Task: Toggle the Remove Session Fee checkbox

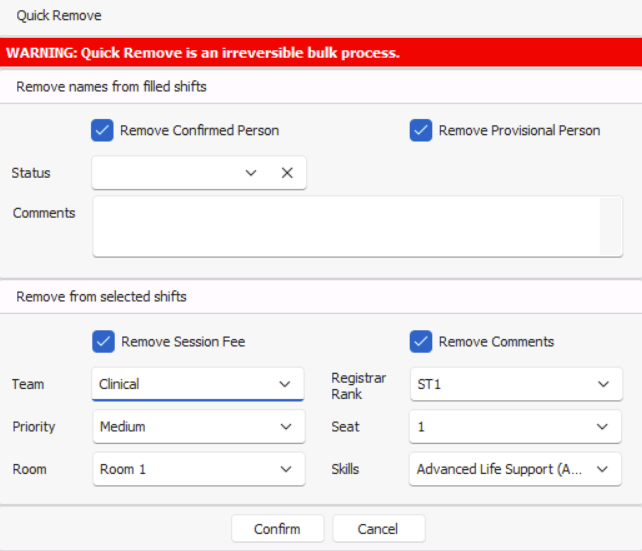Action: click(x=103, y=341)
